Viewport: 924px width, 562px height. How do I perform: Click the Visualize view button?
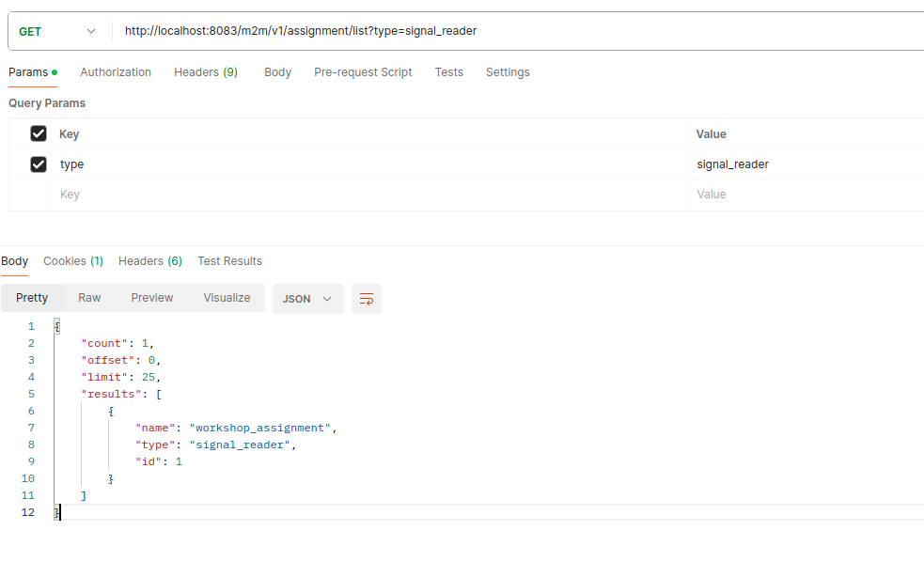[227, 298]
